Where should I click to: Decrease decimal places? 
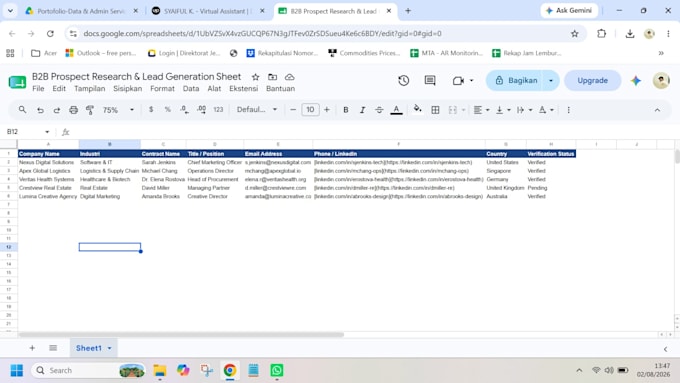pyautogui.click(x=184, y=110)
